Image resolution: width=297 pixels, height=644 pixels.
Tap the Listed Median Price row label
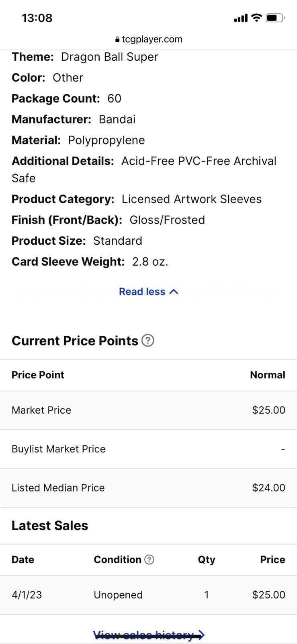click(x=58, y=488)
